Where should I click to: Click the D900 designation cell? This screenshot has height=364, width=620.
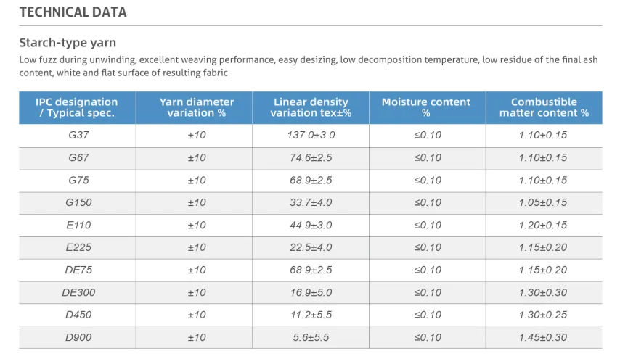tap(78, 337)
